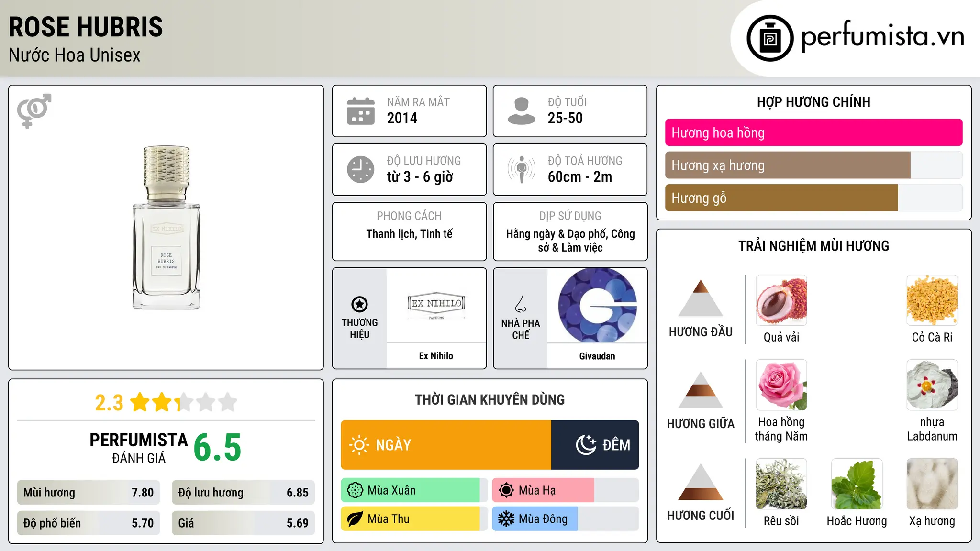Click the moon icon in the Đêm bar
Screen dimensions: 980x551
[586, 445]
